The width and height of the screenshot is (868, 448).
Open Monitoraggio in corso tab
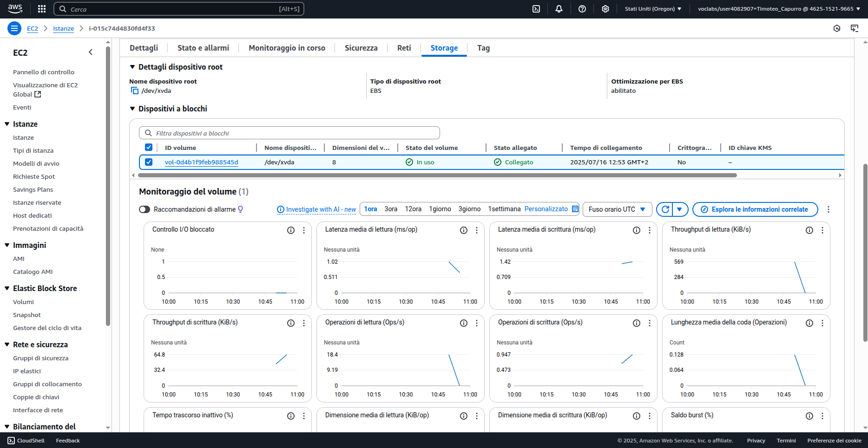287,48
